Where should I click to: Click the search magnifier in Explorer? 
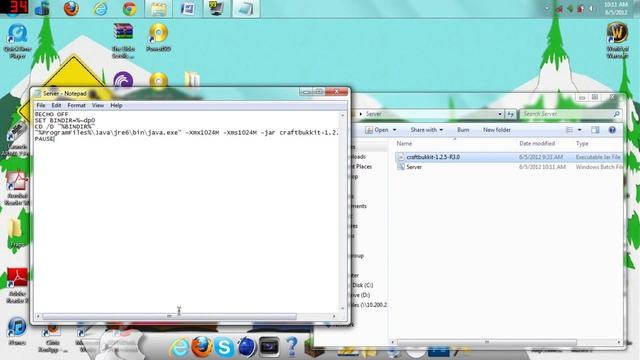click(616, 114)
